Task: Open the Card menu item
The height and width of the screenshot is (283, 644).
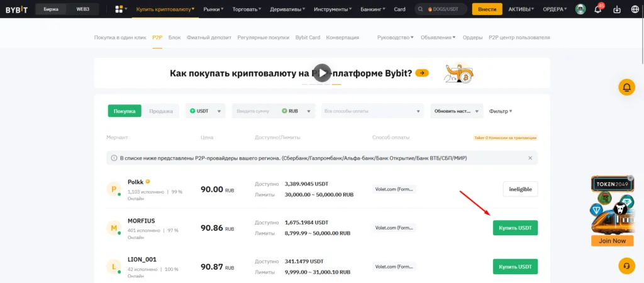Action: pos(399,9)
